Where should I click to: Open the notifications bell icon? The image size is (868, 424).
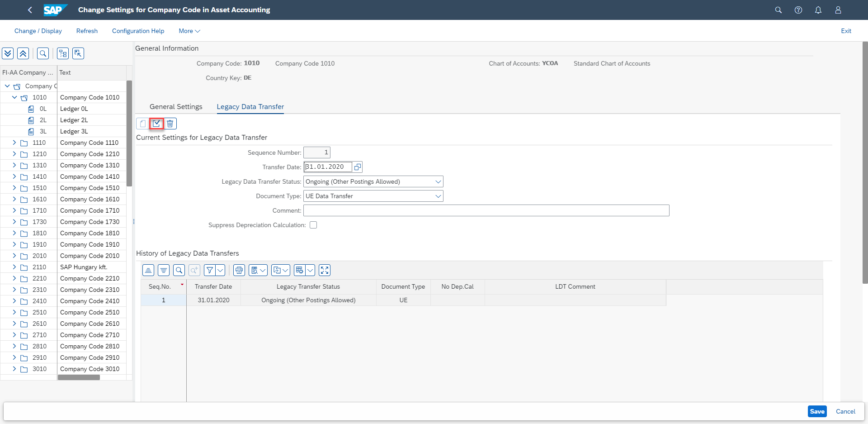(x=818, y=10)
